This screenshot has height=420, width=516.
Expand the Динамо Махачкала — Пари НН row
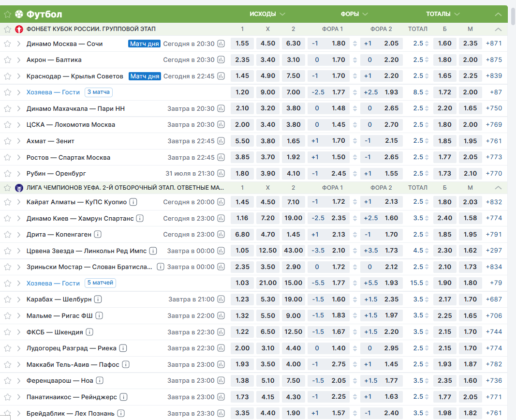point(19,108)
